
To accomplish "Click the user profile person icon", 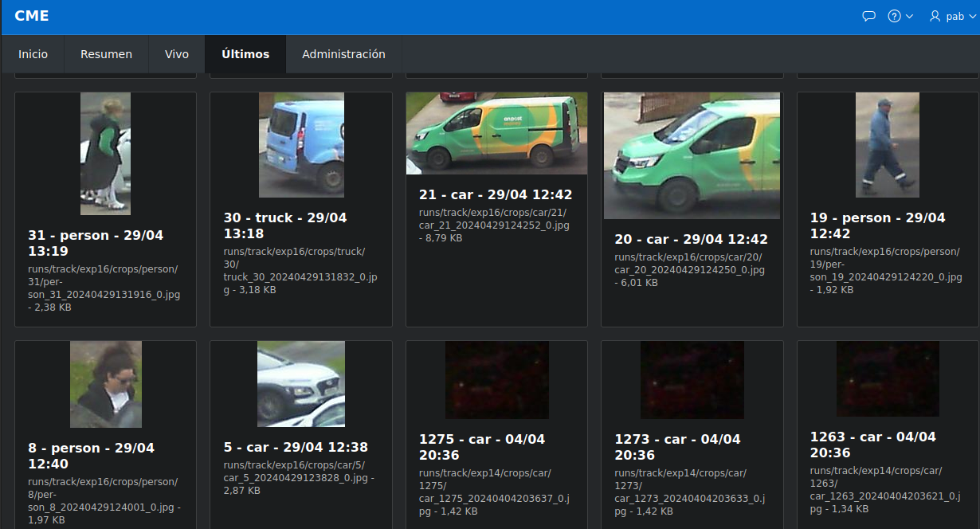I will click(934, 16).
